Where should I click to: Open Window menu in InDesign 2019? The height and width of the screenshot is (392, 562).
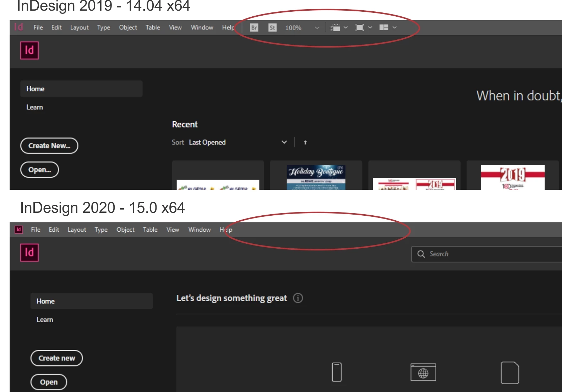click(202, 27)
